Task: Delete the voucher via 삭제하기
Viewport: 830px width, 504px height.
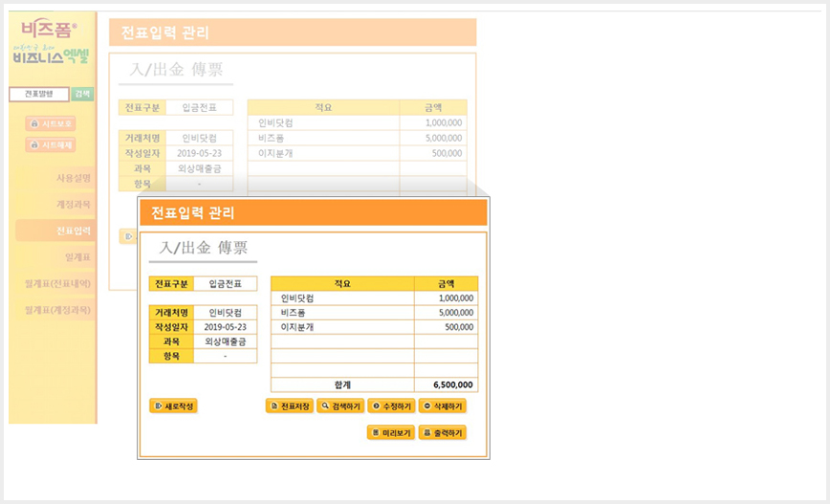Action: [x=442, y=406]
